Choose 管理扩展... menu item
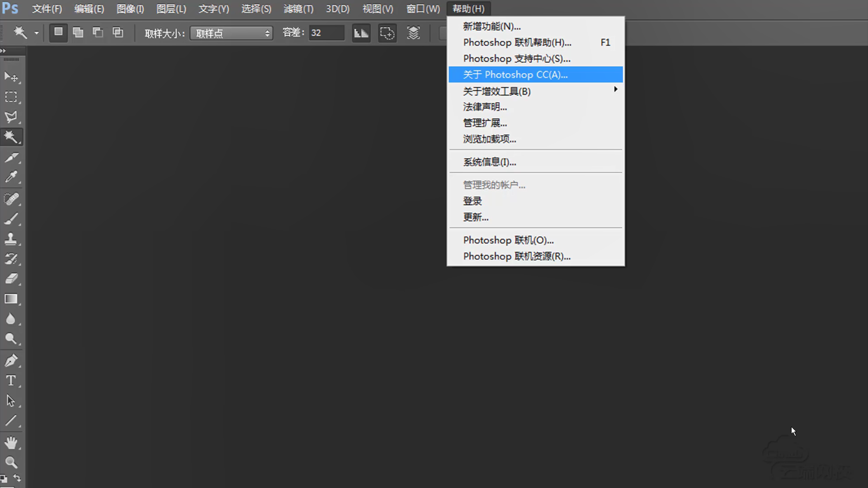 [536, 123]
